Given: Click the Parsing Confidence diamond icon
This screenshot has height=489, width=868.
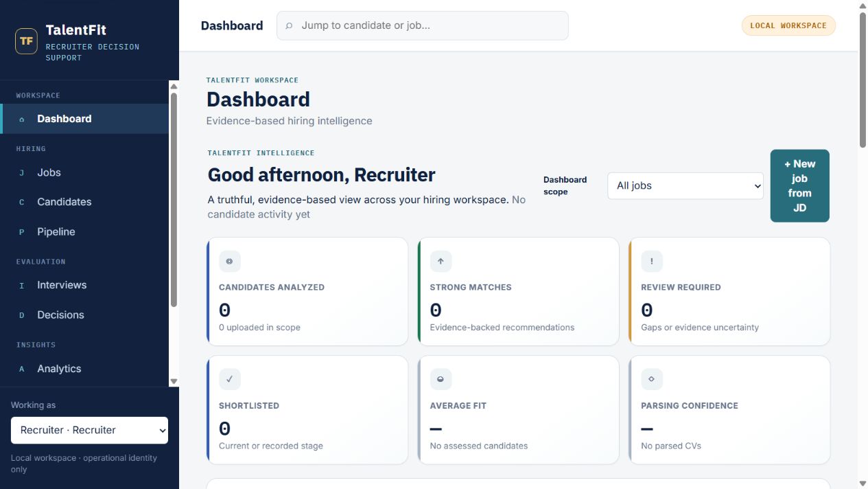Looking at the screenshot, I should (652, 379).
